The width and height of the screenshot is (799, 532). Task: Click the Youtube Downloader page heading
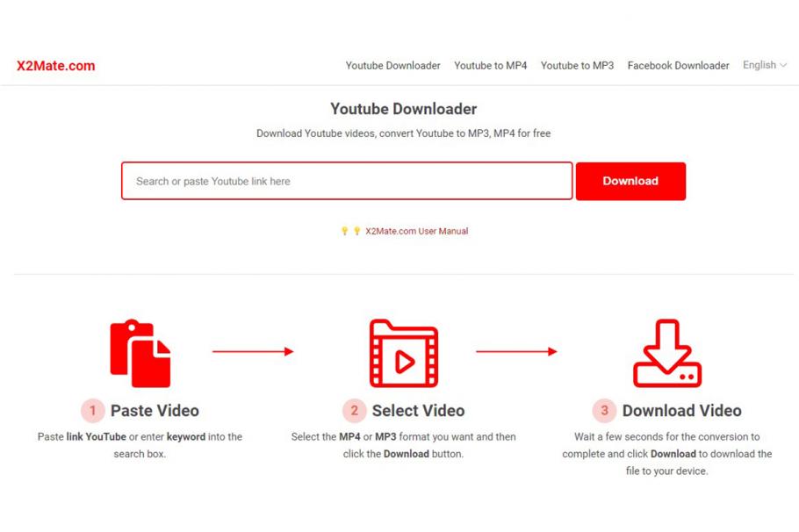404,109
